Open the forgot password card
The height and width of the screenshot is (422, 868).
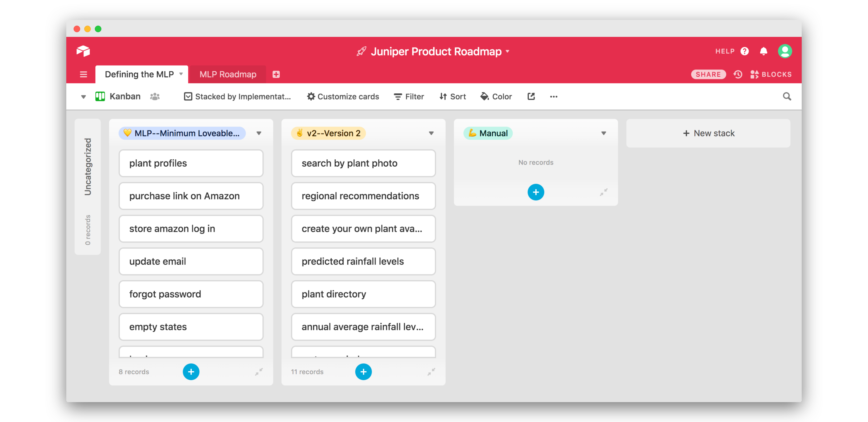pos(191,294)
